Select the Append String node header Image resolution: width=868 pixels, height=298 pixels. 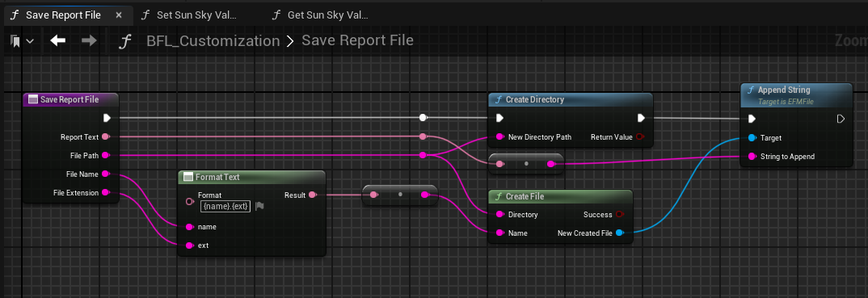pyautogui.click(x=796, y=95)
